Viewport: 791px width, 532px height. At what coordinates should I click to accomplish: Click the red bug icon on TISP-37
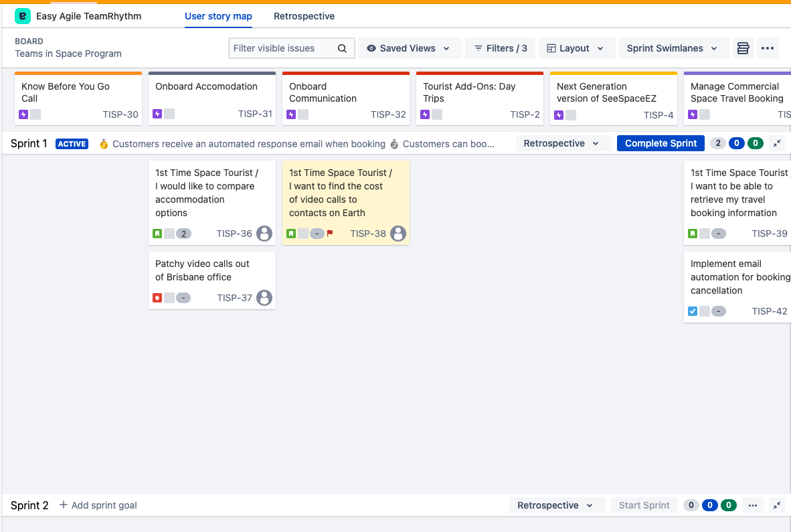point(157,298)
